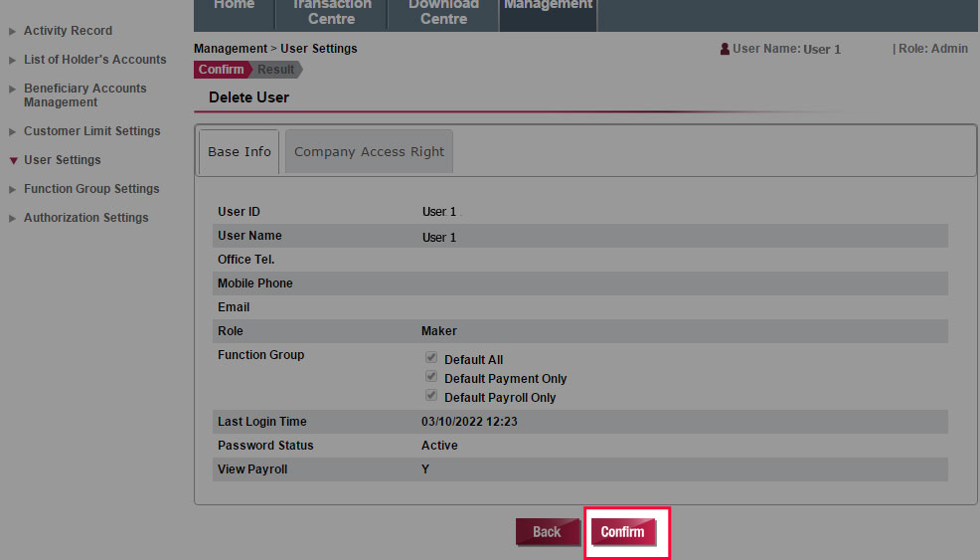This screenshot has height=560, width=980.
Task: Click the Last Login Time value 03/10/2022 12:23
Action: coord(469,421)
